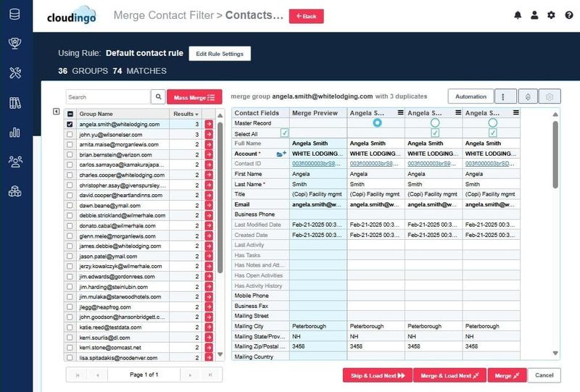This screenshot has width=580, height=392.
Task: Go to last page arrow in pager
Action: [210, 375]
